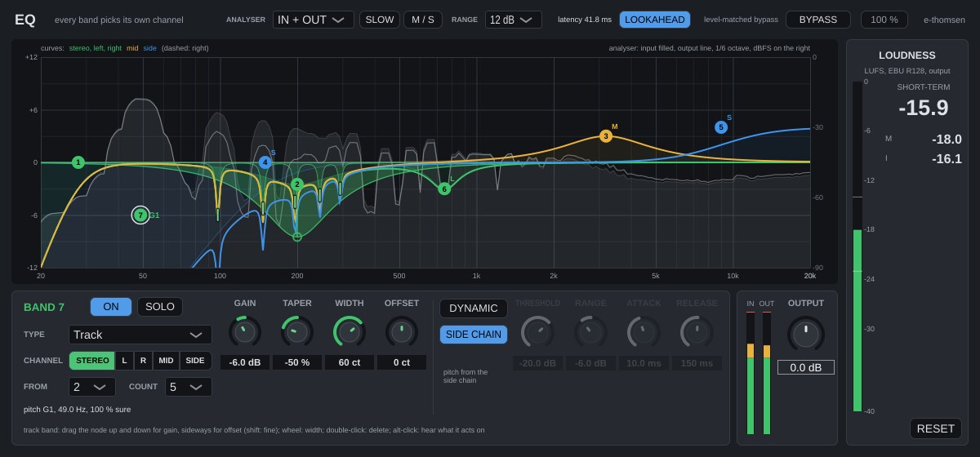Screen dimensions: 980x457
Task: Click the OUT level meter
Action: pos(767,373)
